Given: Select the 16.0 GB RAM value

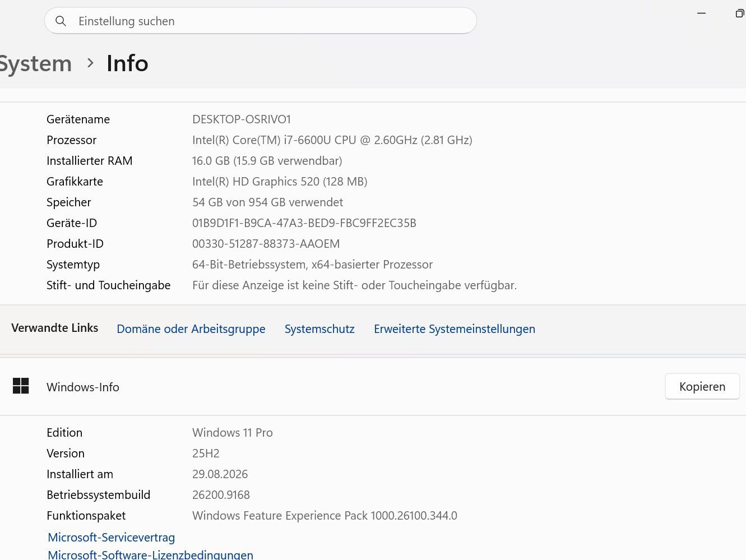Looking at the screenshot, I should tap(267, 161).
